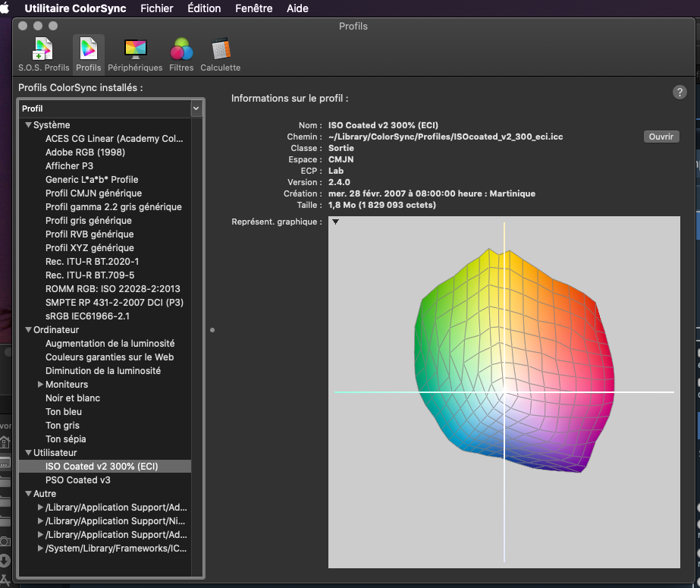Viewport: 700px width, 588px height.
Task: Collapse the Ordinateur group
Action: [x=28, y=330]
